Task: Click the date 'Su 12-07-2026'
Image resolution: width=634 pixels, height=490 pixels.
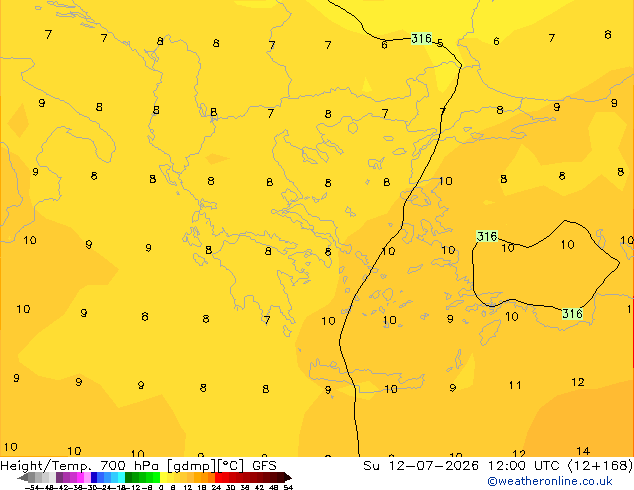Action: tap(421, 466)
